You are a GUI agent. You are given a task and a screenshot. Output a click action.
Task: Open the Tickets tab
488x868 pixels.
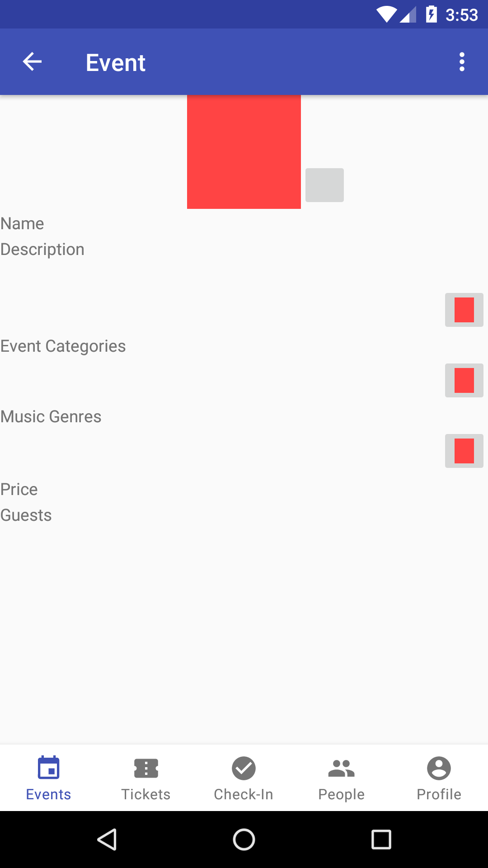(146, 778)
